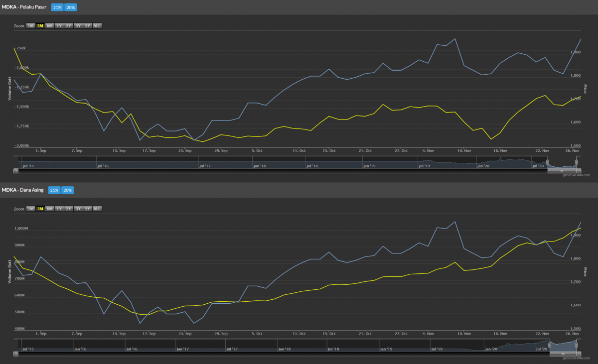Switch Pelaku Pasar chart to 2Y zoom

(69, 25)
